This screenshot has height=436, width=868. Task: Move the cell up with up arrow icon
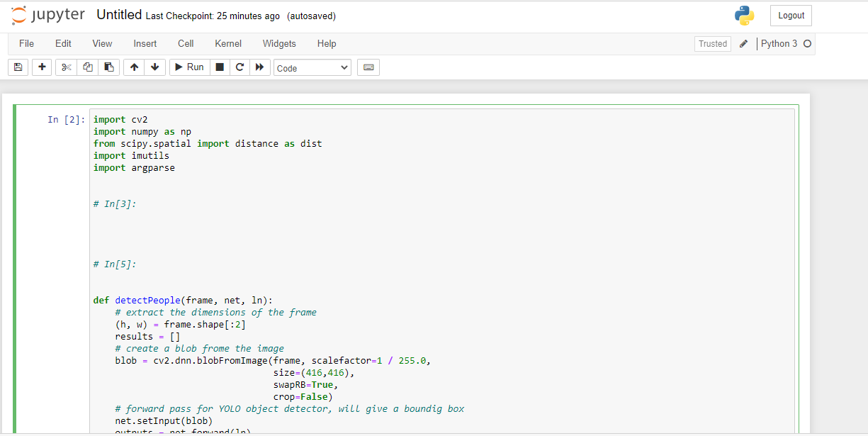(x=134, y=67)
